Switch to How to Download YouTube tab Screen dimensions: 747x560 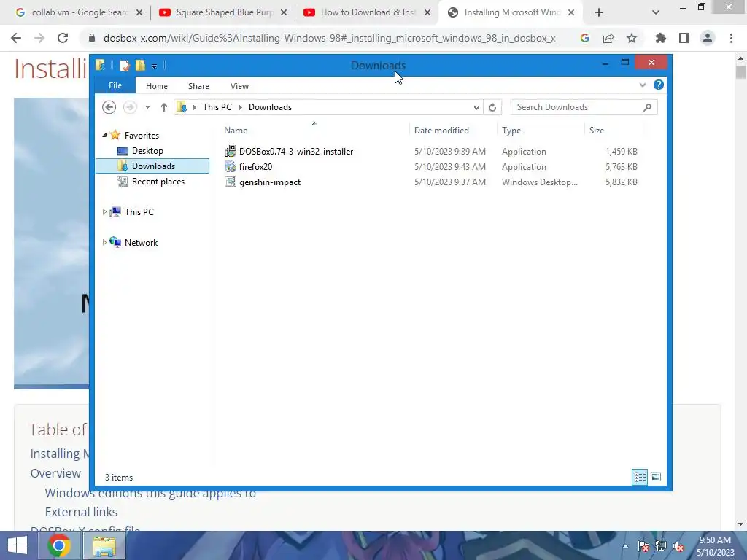(x=367, y=12)
